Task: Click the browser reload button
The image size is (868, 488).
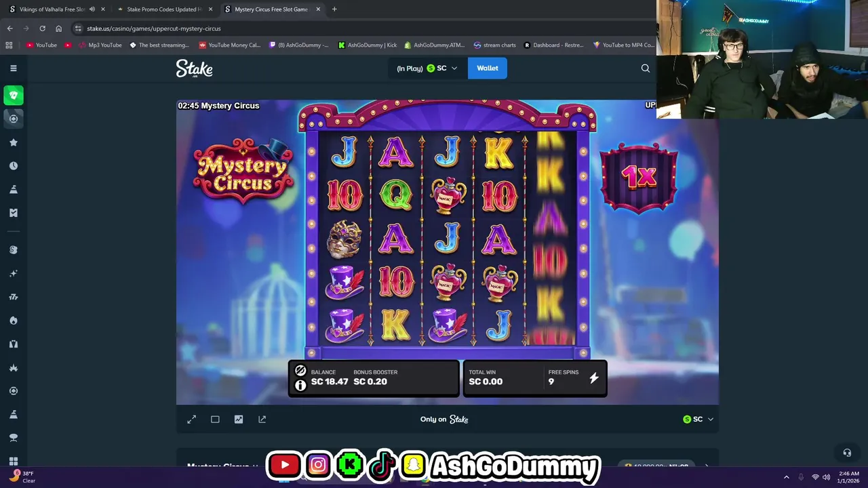Action: tap(42, 28)
